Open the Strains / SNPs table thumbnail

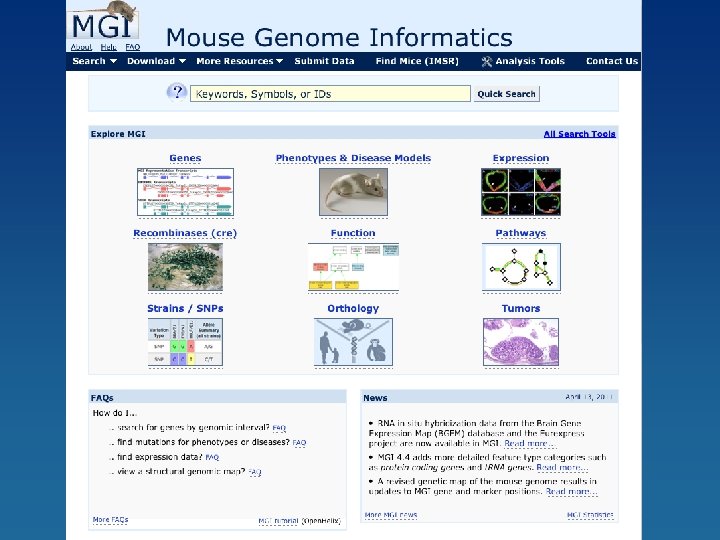click(185, 342)
